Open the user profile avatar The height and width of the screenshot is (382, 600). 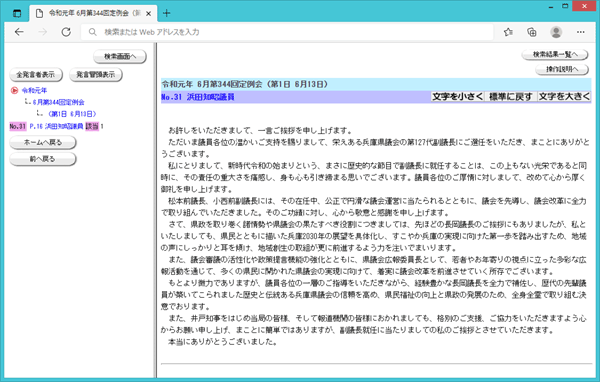pos(556,32)
